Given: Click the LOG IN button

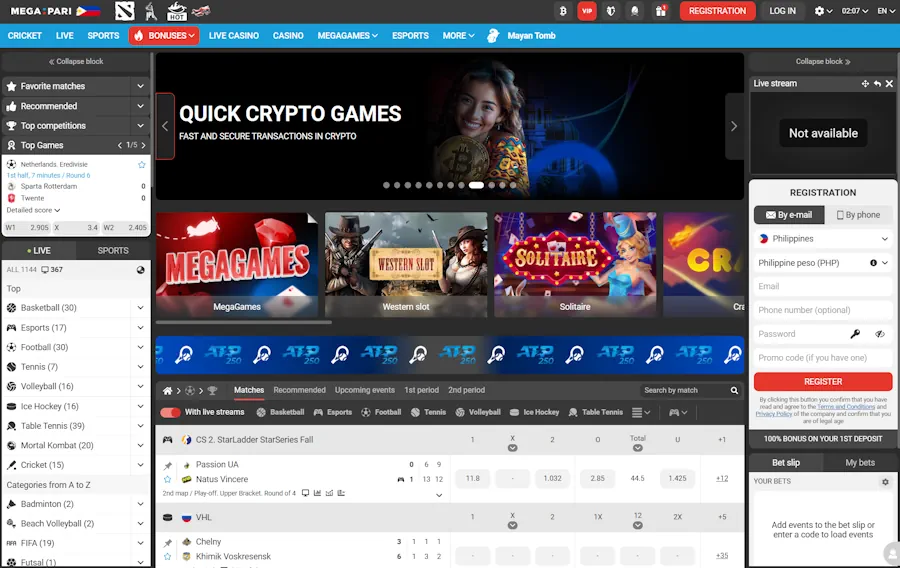Looking at the screenshot, I should coord(782,11).
